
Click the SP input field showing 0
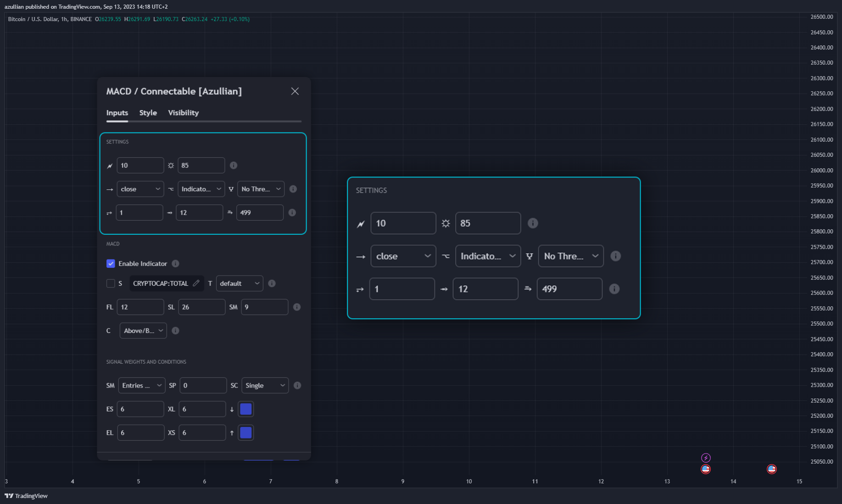(x=203, y=386)
